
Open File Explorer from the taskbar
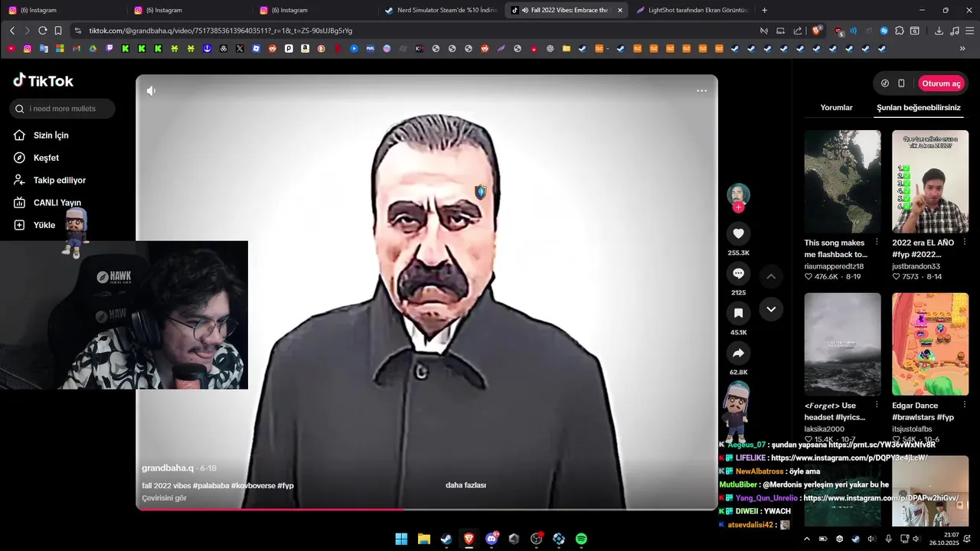[423, 539]
